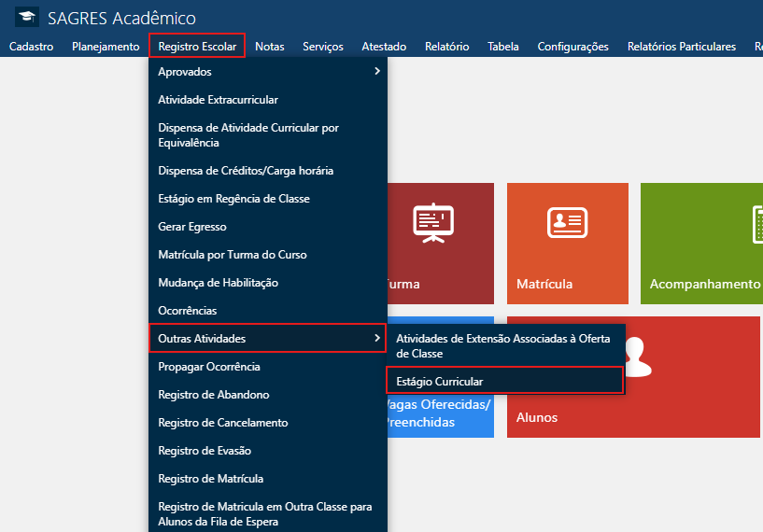
Task: Select Registro de Matricula em Outra Classe
Action: click(268, 514)
